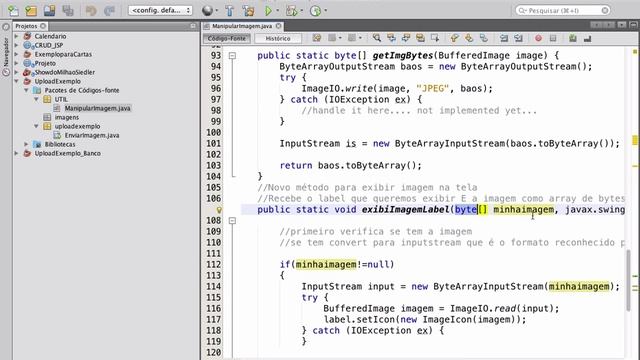Open the Profile Project dropdown arrow

326,11
